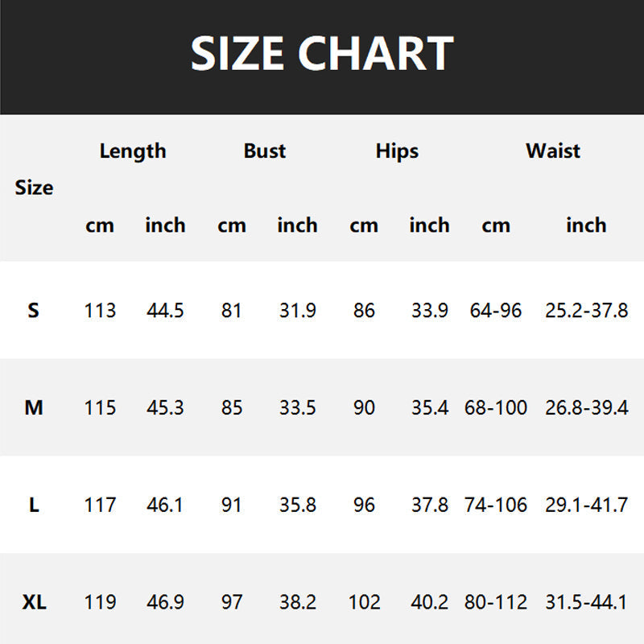
Task: Click the S size row label
Action: (33, 310)
